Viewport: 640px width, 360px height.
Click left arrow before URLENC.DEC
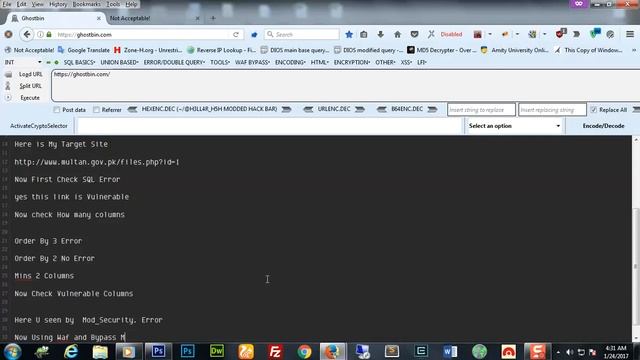pyautogui.click(x=308, y=109)
